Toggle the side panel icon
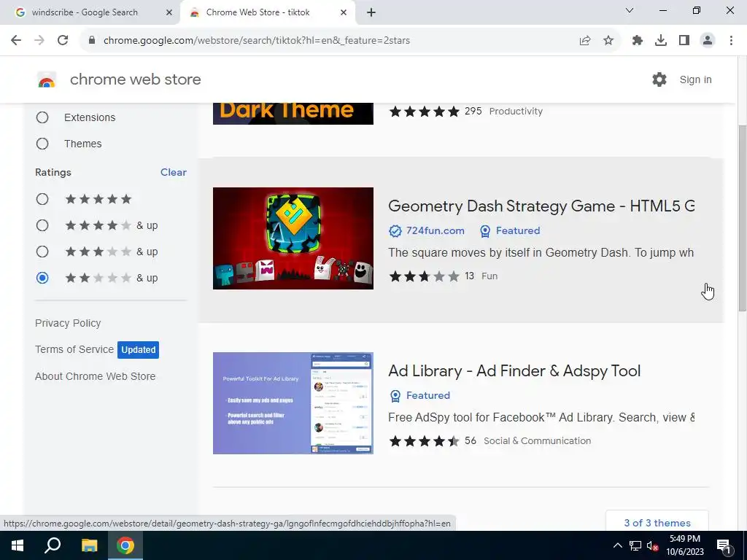This screenshot has height=560, width=747. point(684,41)
